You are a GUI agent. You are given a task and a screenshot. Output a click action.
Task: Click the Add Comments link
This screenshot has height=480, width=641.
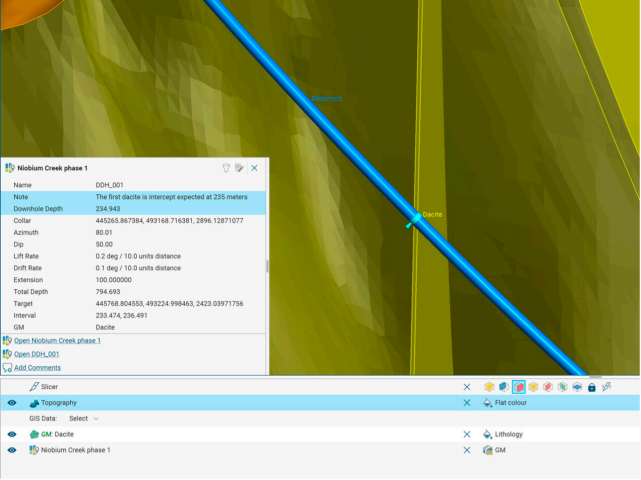(37, 368)
